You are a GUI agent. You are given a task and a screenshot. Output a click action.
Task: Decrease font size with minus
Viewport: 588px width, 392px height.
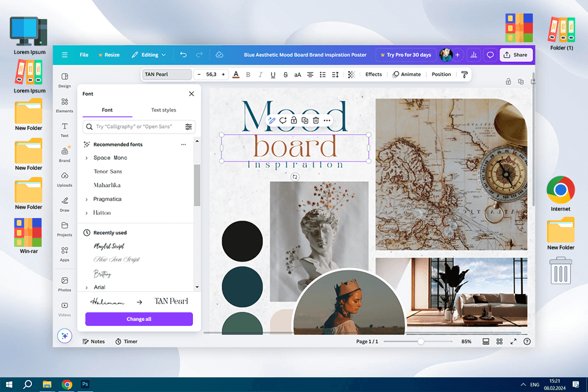(x=199, y=74)
